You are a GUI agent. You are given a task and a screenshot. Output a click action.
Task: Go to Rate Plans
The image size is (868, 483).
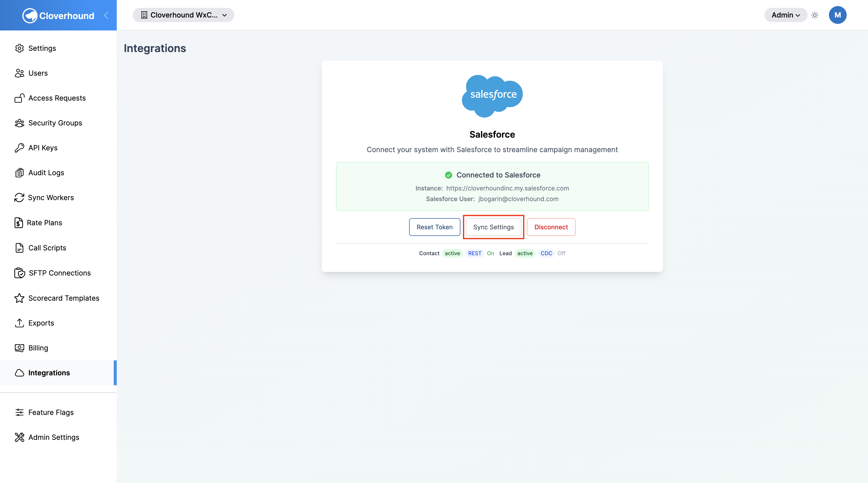point(58,223)
